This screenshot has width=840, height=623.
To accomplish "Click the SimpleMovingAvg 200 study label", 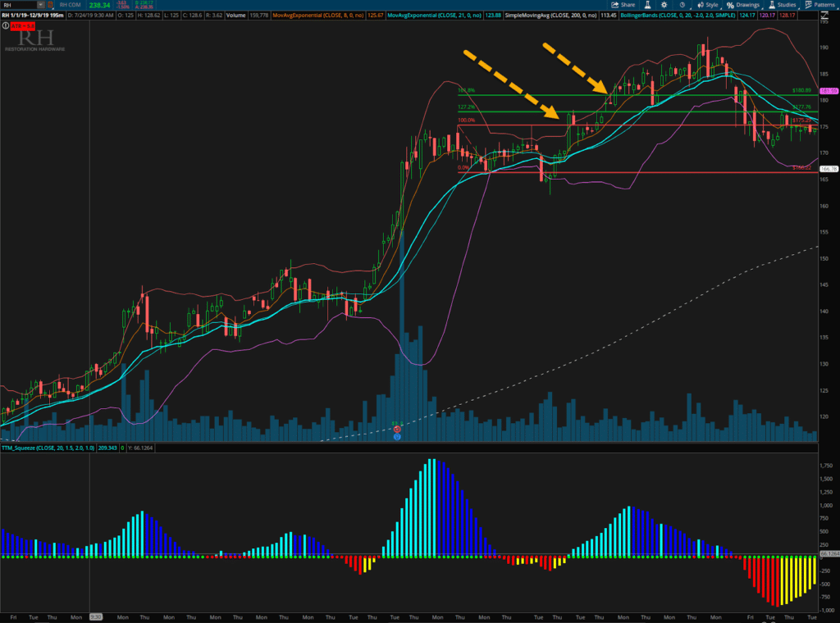I will coord(550,16).
